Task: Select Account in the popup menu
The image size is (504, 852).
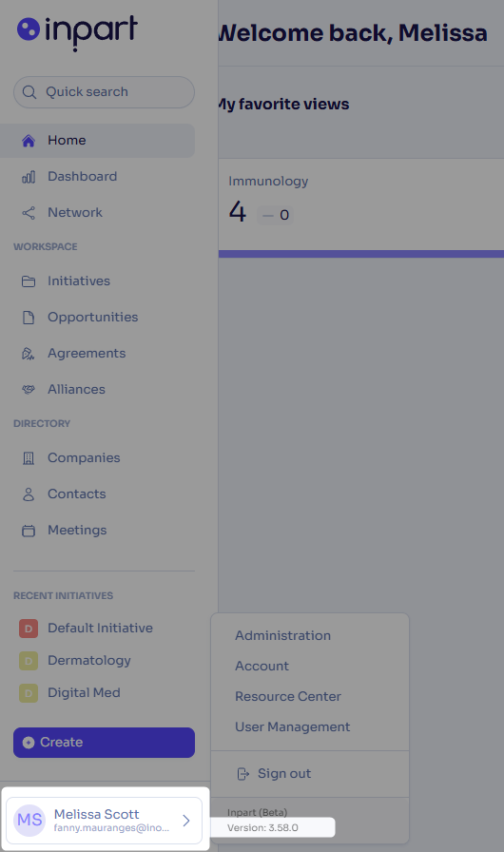Action: pyautogui.click(x=262, y=666)
